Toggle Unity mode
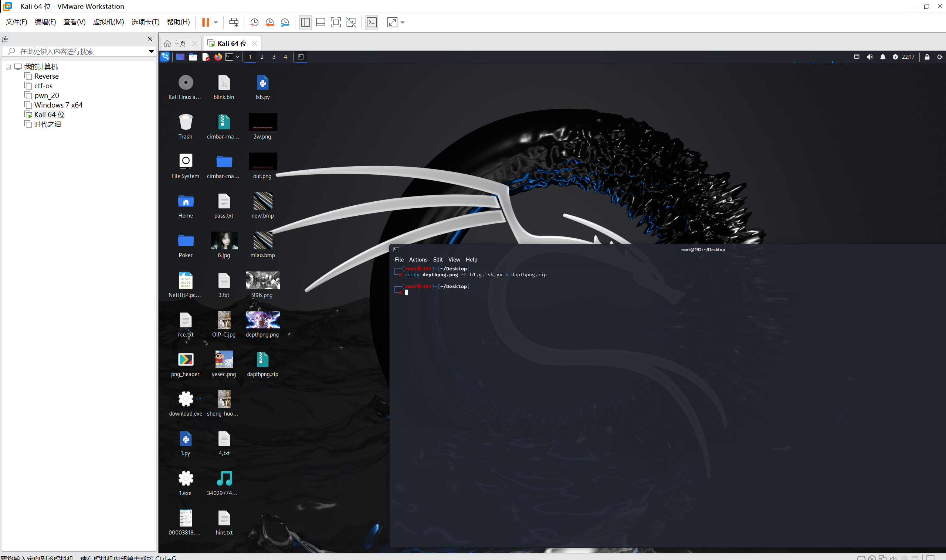 351,22
